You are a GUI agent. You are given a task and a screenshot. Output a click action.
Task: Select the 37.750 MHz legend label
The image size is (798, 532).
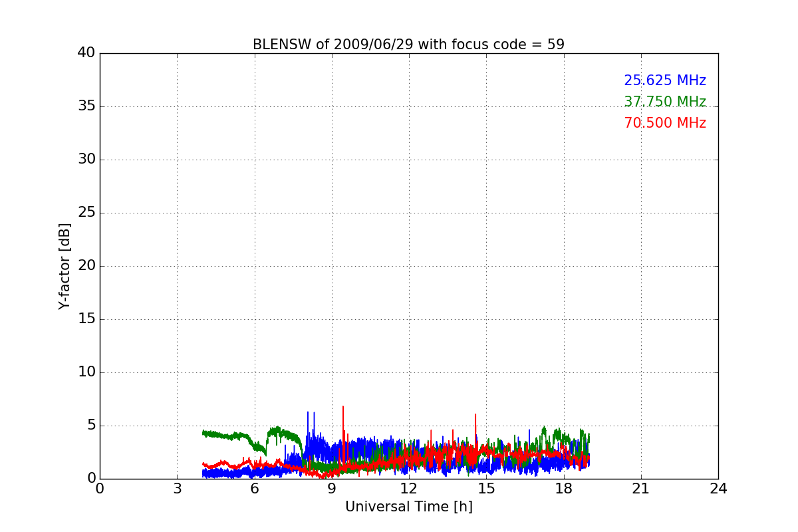tap(665, 102)
